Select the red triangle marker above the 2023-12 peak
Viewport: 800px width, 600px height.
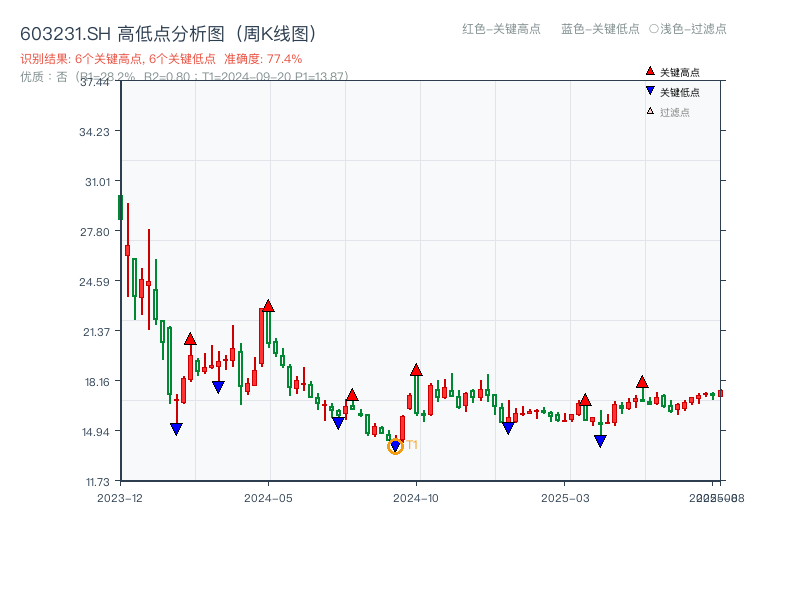click(x=190, y=338)
